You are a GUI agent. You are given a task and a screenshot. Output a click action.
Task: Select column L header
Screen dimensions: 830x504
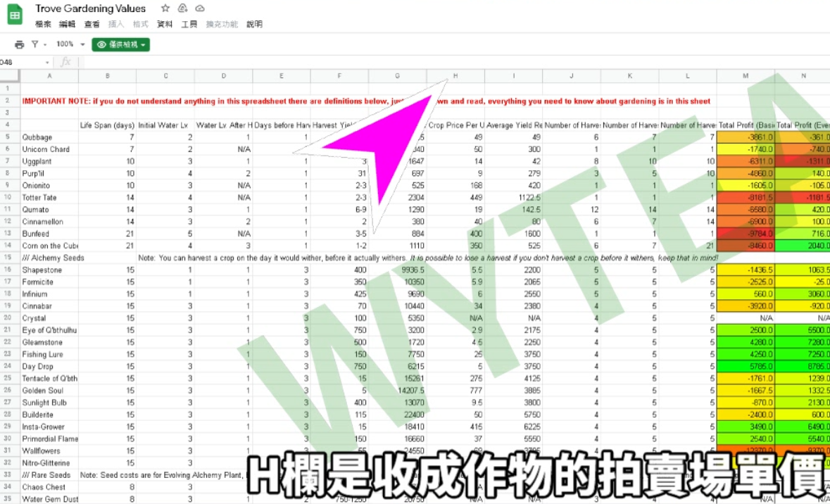[688, 76]
